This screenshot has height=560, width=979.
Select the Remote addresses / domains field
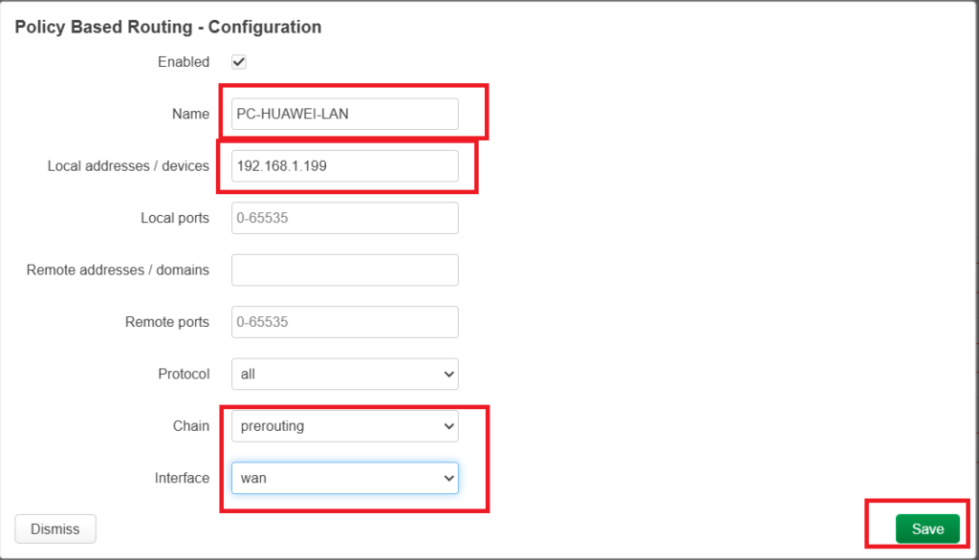[x=344, y=269]
